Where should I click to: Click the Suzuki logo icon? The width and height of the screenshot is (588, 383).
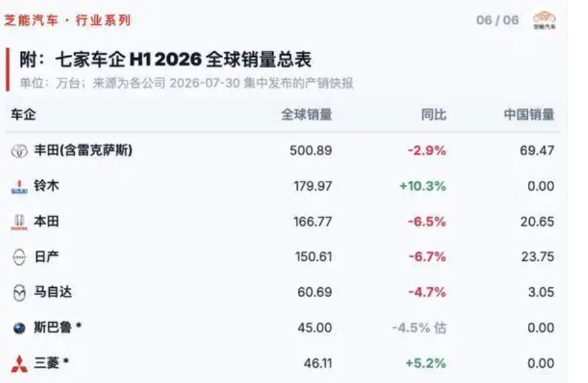(x=19, y=186)
